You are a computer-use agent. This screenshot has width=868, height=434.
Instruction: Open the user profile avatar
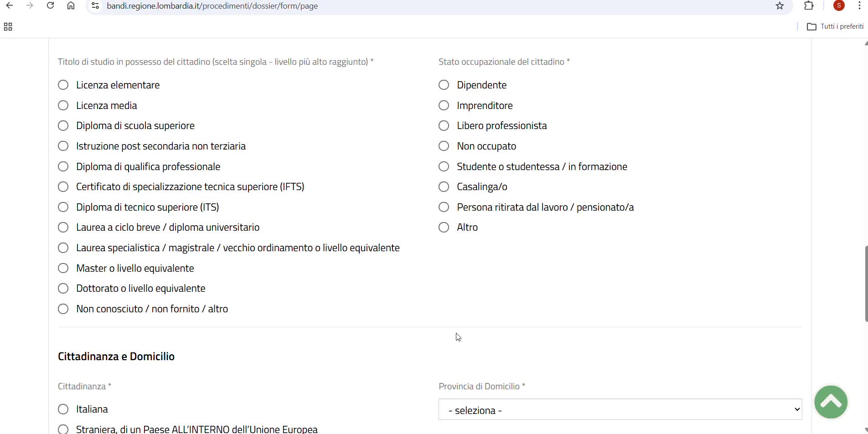(839, 6)
